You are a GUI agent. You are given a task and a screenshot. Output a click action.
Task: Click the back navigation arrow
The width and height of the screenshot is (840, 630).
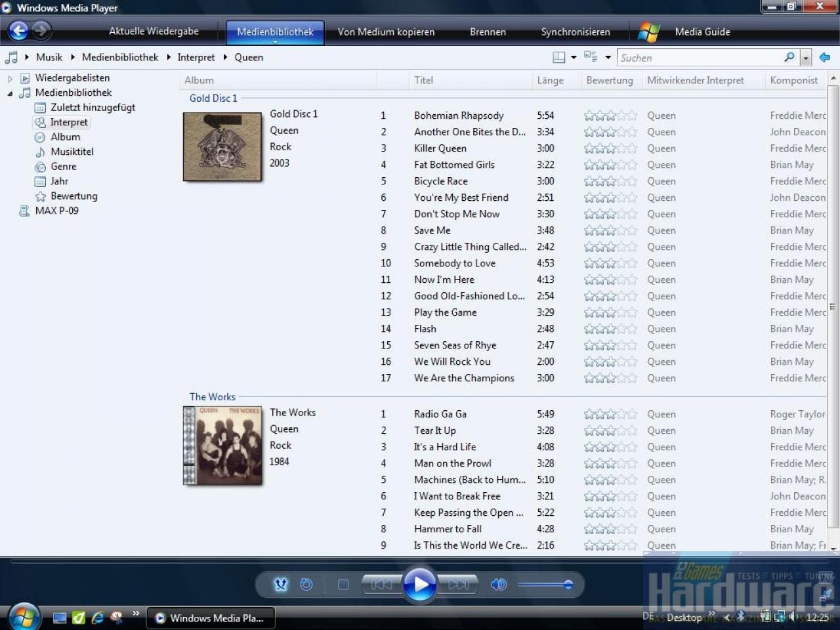click(19, 30)
